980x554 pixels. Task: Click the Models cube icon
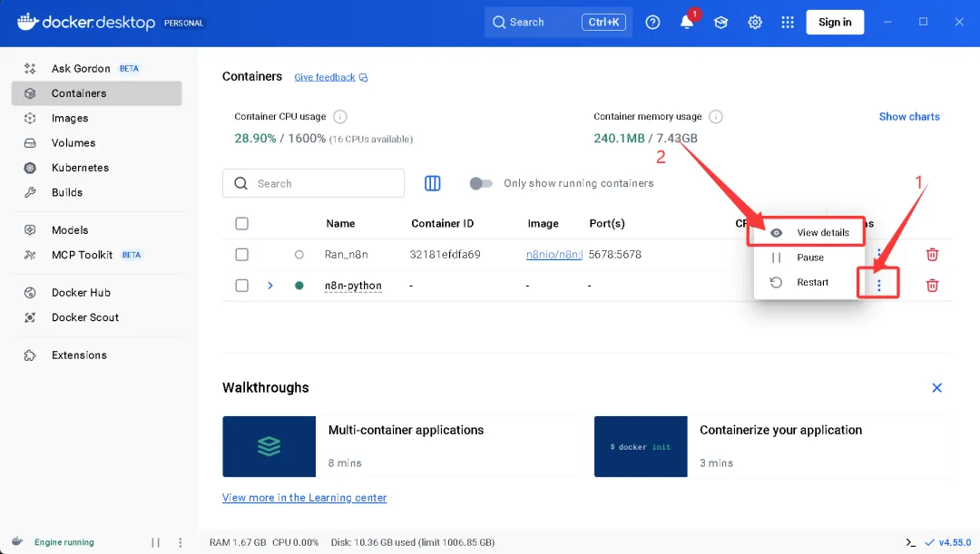[x=30, y=229]
